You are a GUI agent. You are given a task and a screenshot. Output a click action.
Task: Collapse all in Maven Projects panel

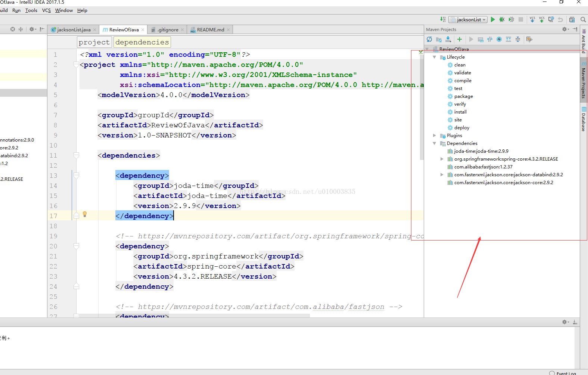pyautogui.click(x=518, y=39)
